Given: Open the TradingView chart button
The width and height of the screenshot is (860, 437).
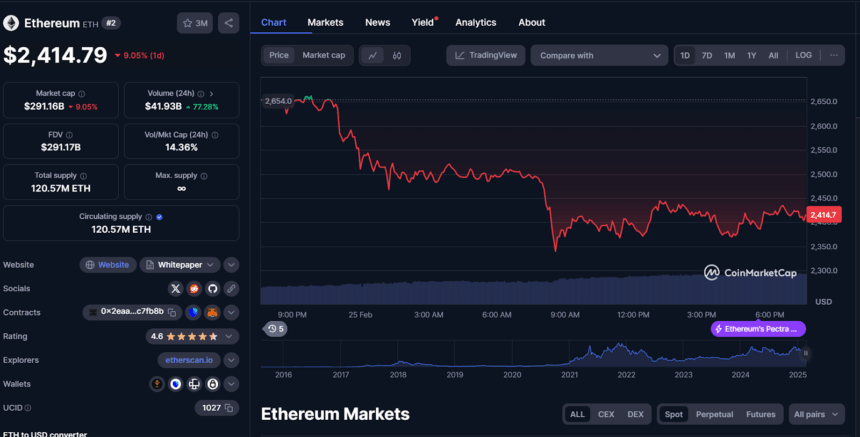Looking at the screenshot, I should tap(485, 55).
